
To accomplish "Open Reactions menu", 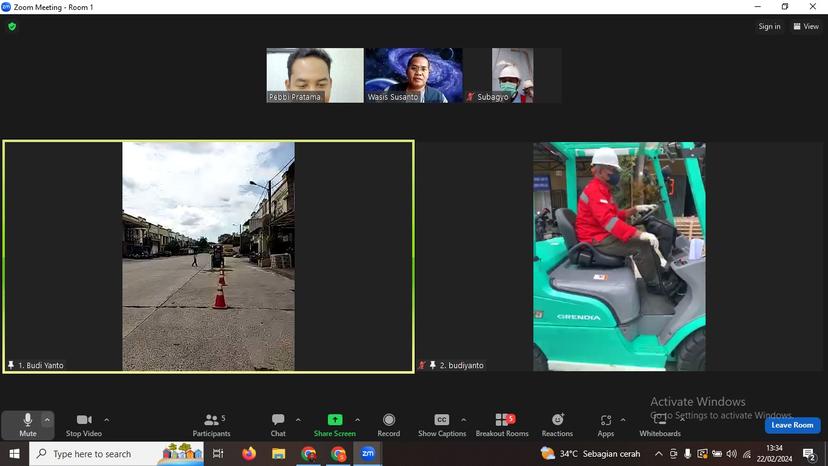I will pos(557,425).
